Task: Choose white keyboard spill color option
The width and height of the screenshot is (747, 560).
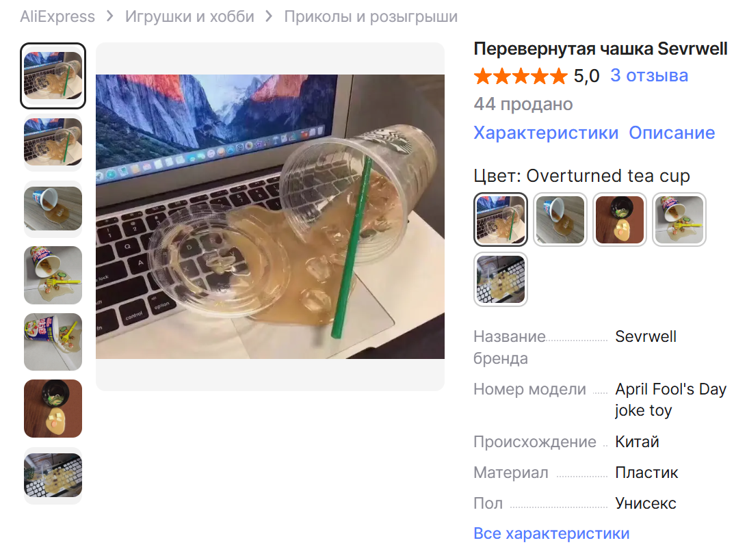Action: click(x=501, y=279)
